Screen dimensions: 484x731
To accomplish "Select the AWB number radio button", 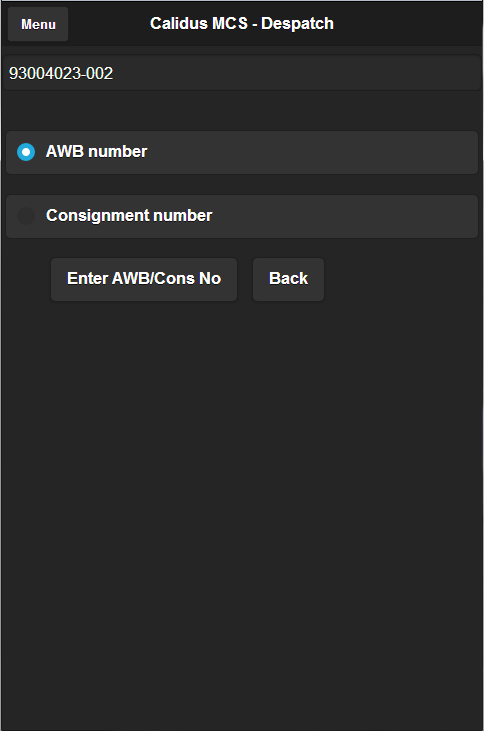I will point(242,152).
